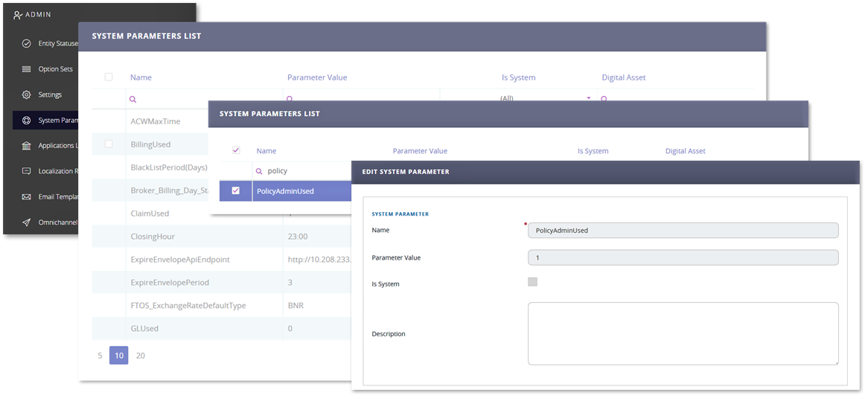Open the Option Sets menu item
This screenshot has height=398, width=868.
[55, 69]
